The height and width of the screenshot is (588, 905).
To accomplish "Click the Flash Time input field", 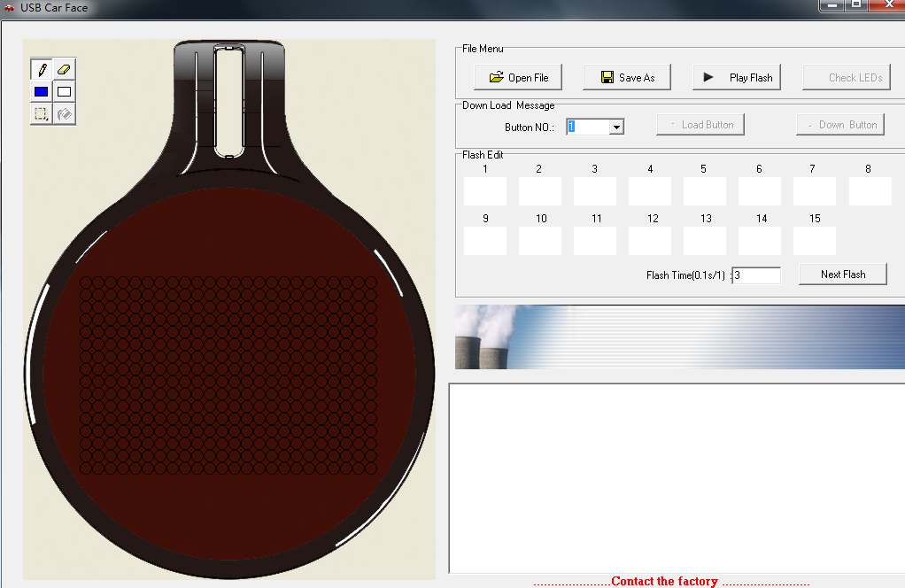I will coord(755,275).
